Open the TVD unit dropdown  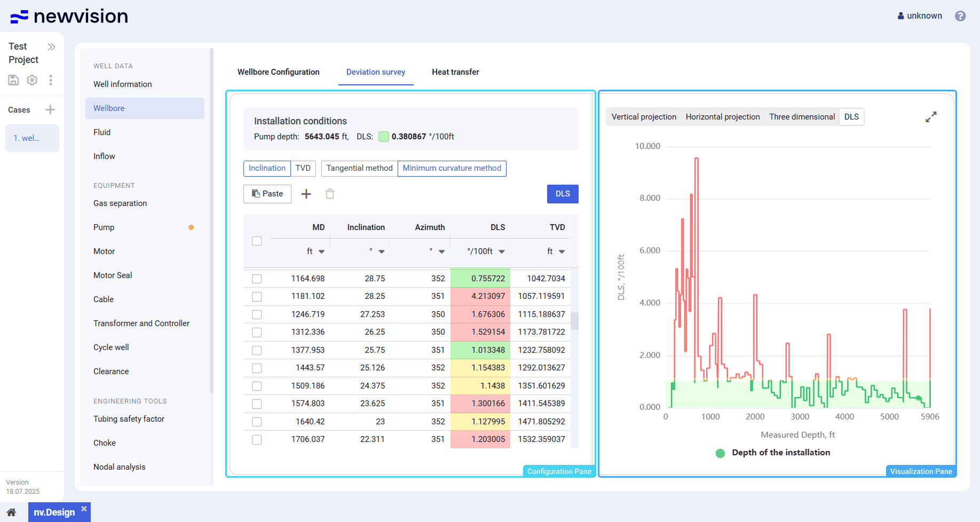(562, 251)
